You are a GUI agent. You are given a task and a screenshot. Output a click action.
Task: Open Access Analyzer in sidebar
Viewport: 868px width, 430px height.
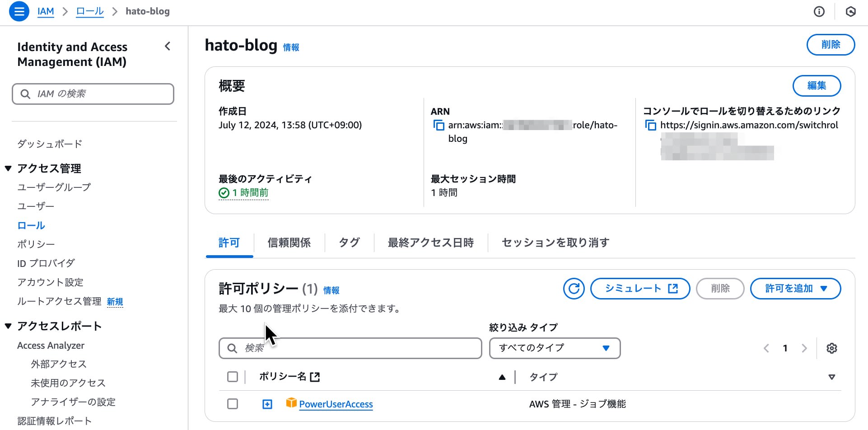pyautogui.click(x=51, y=346)
